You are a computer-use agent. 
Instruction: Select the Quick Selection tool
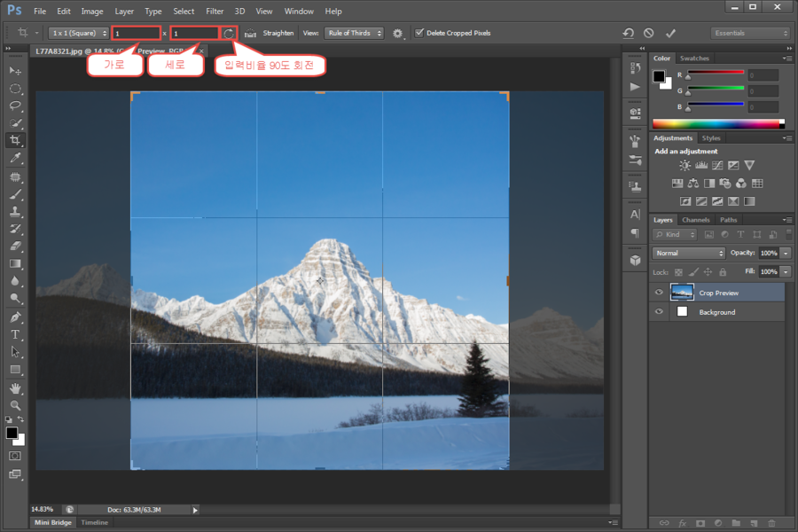pos(15,123)
